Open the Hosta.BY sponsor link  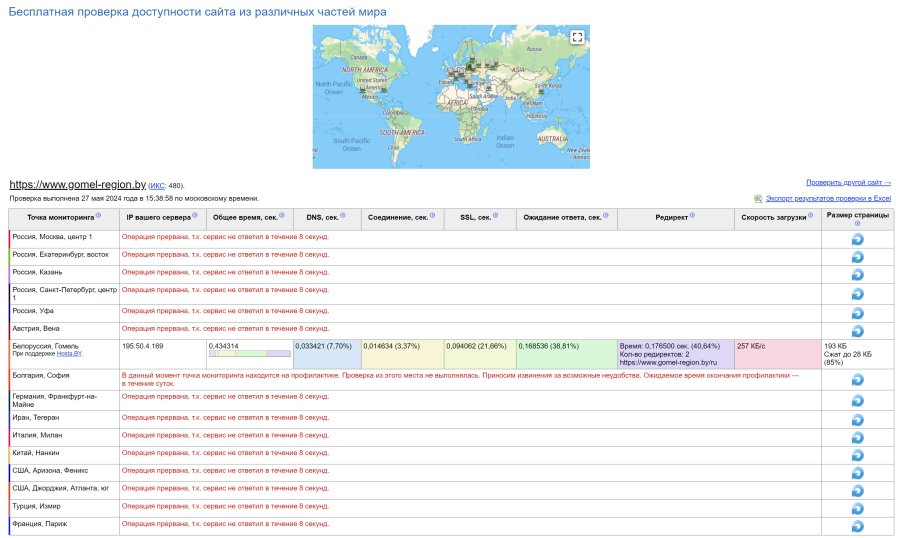[x=69, y=354]
